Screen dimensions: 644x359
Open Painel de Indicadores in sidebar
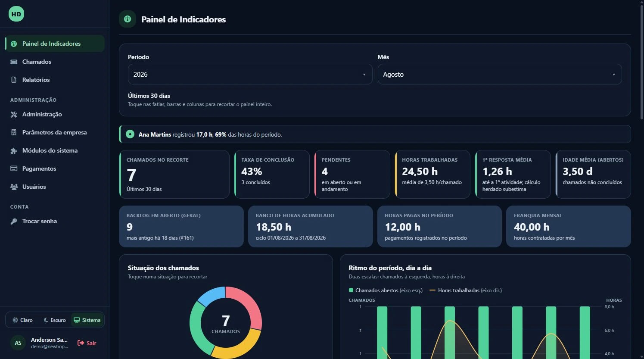tap(55, 44)
